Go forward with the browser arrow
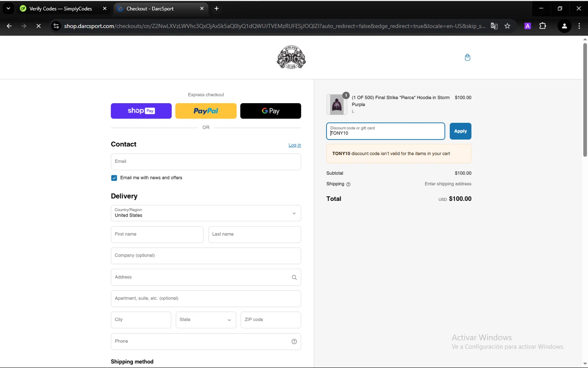Screen dimensions: 588x368 (24, 26)
